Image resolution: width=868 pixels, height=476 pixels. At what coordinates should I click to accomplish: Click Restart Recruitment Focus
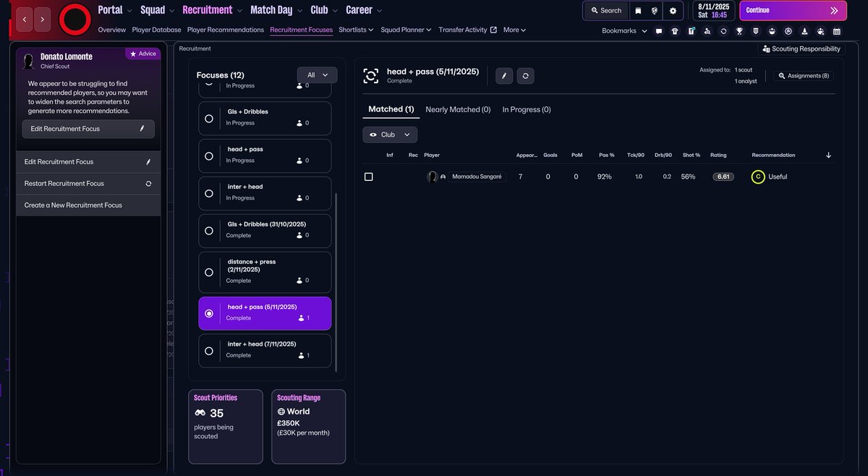coord(88,184)
